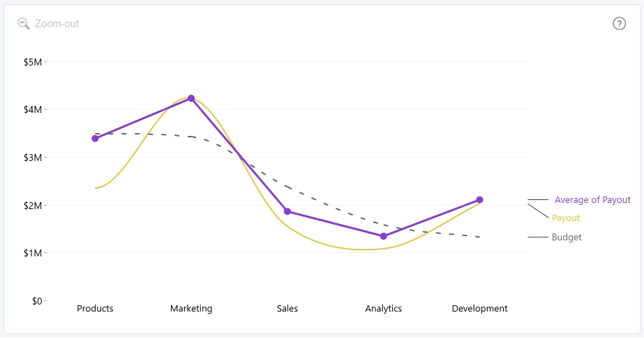The height and width of the screenshot is (338, 644).
Task: Select the Products data point marker
Action: click(x=95, y=139)
